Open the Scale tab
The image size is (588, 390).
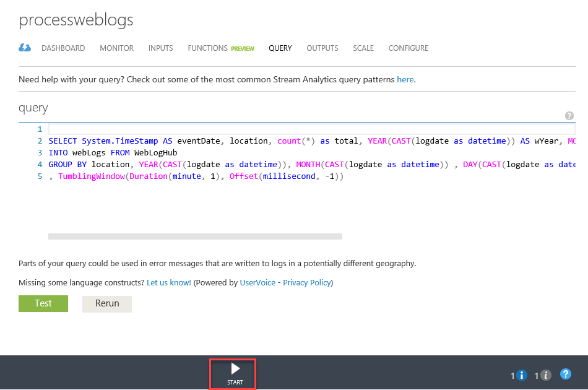click(x=363, y=48)
